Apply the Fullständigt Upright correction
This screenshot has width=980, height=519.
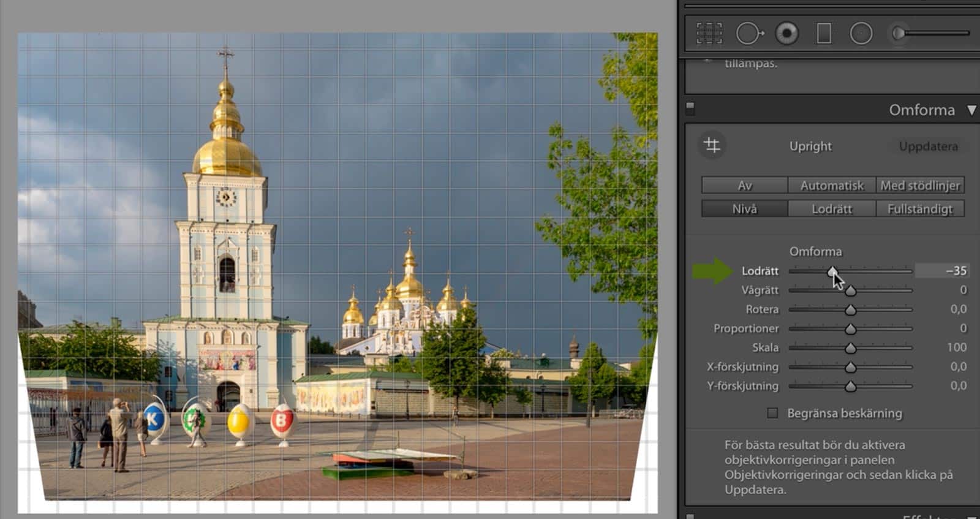click(x=920, y=209)
